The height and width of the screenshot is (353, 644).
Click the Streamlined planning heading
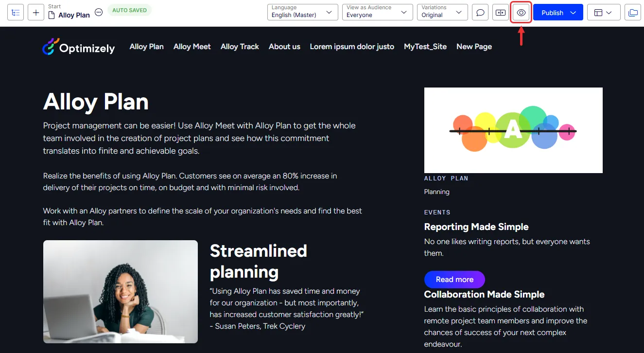click(x=259, y=261)
